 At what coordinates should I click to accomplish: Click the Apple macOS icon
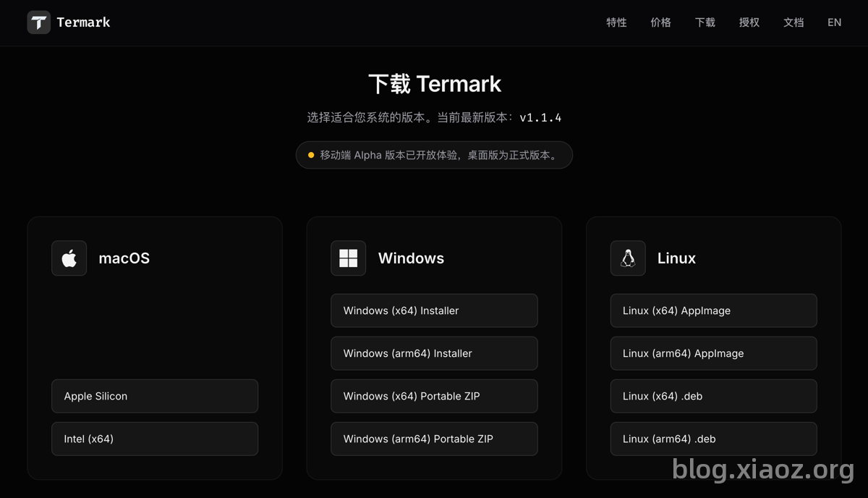tap(69, 258)
